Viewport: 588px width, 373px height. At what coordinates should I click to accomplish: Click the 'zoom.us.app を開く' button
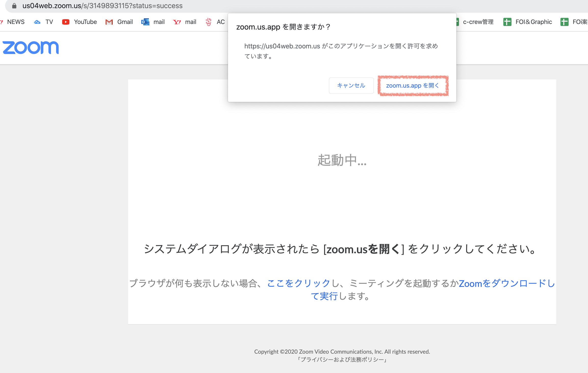click(x=413, y=86)
